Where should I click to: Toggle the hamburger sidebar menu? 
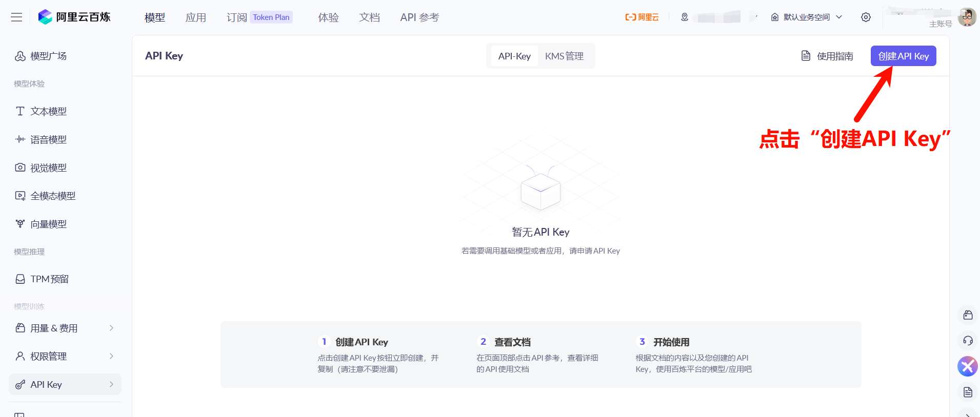16,17
